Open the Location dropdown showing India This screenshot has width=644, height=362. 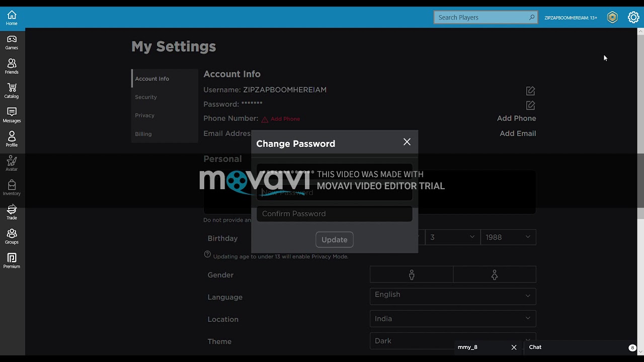coord(453,319)
